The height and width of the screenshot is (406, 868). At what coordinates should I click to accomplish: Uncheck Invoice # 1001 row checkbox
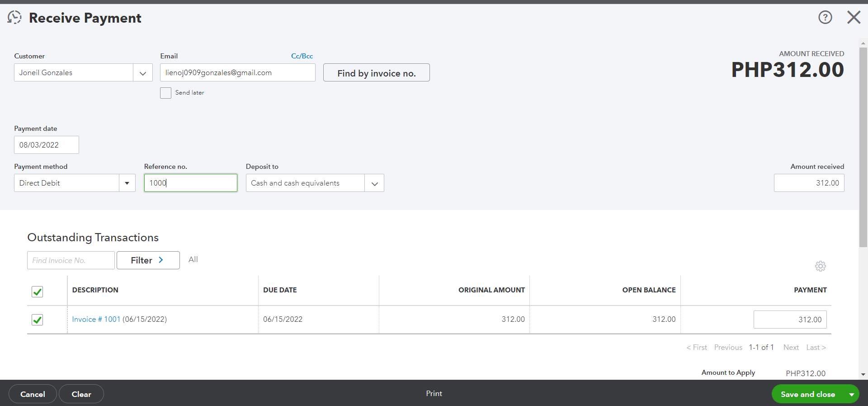coord(38,320)
